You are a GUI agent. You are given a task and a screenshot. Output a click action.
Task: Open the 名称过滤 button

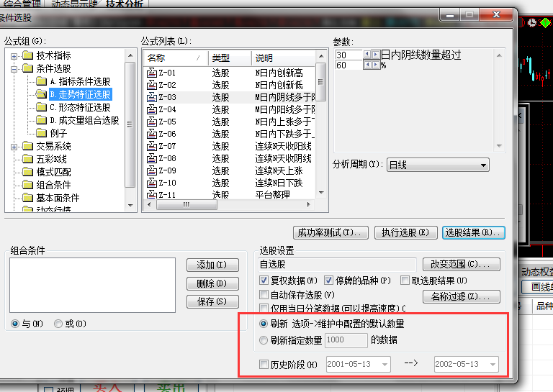462,296
